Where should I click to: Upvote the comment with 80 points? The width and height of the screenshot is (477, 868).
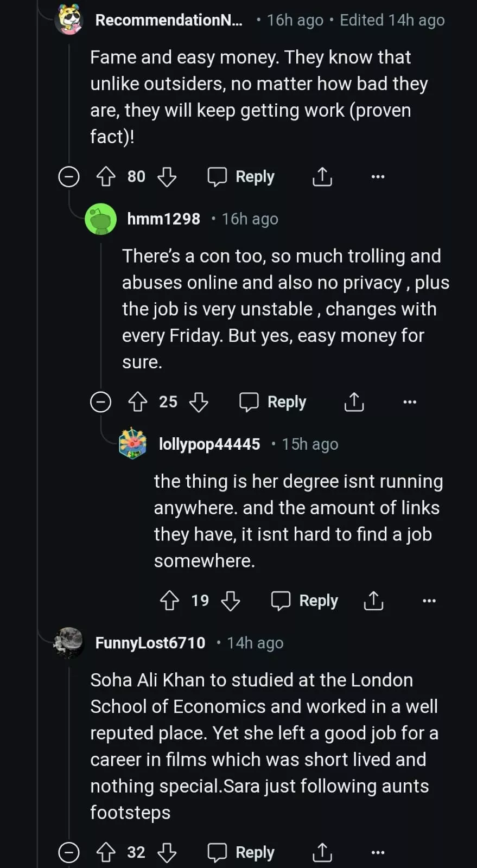point(106,176)
